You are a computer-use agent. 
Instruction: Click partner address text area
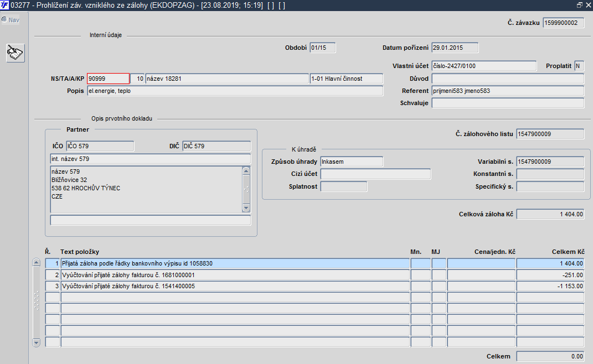pos(146,189)
